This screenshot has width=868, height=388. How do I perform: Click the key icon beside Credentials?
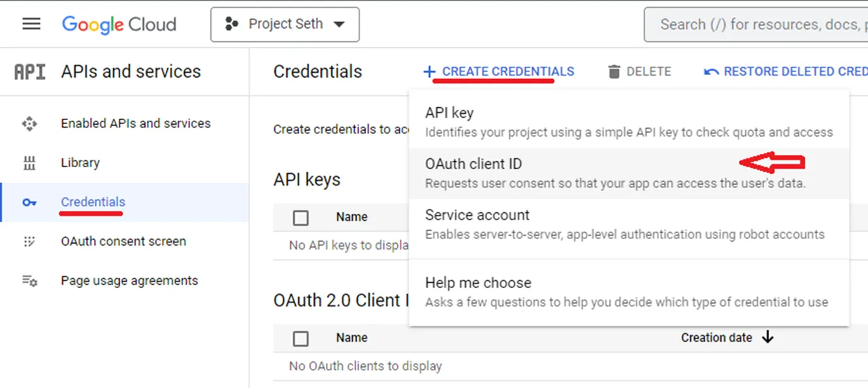point(29,202)
